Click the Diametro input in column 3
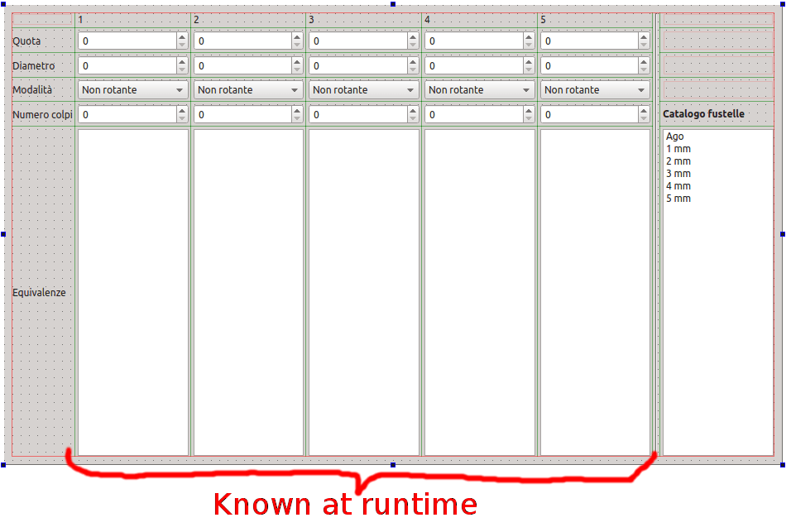The height and width of the screenshot is (532, 791). point(356,65)
